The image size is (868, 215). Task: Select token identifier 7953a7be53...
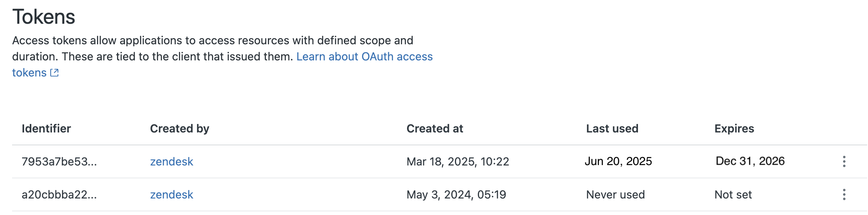click(x=59, y=161)
